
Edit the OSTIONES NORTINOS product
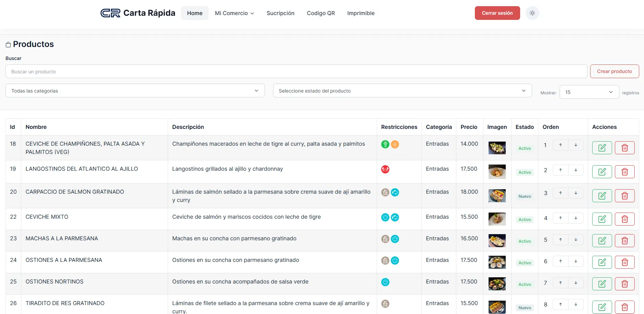602,284
